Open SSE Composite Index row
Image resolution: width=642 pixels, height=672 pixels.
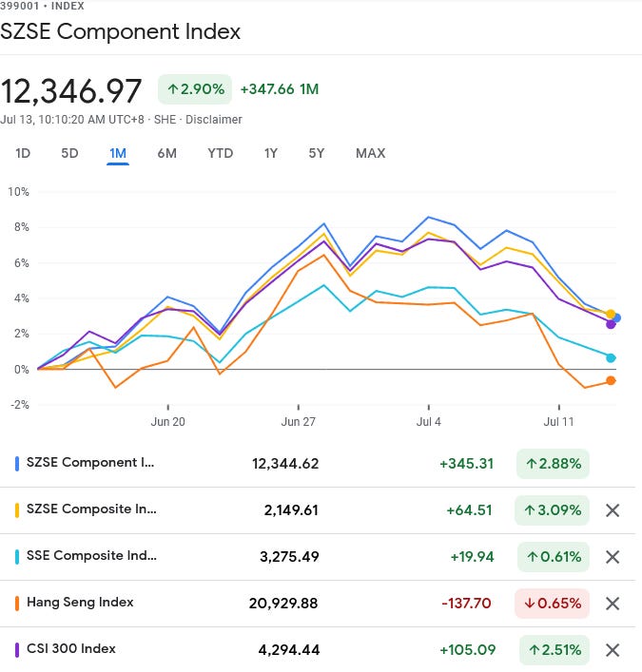[x=318, y=557]
